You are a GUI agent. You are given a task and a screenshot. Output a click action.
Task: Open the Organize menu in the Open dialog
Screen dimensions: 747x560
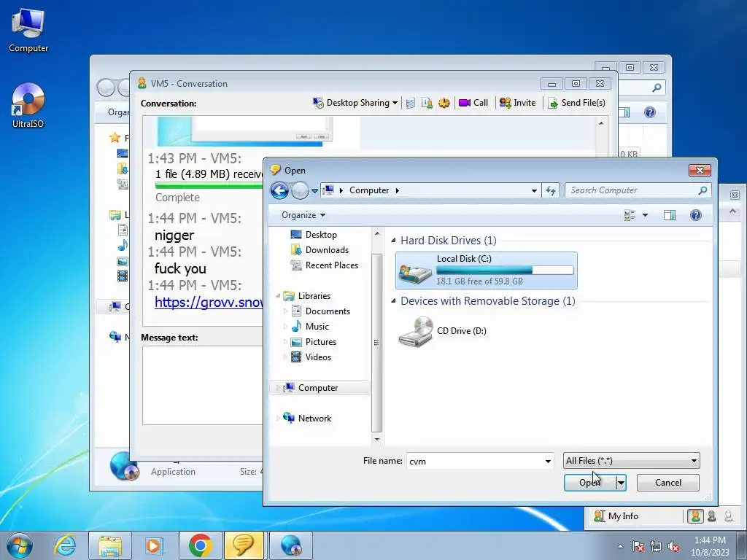pyautogui.click(x=303, y=215)
